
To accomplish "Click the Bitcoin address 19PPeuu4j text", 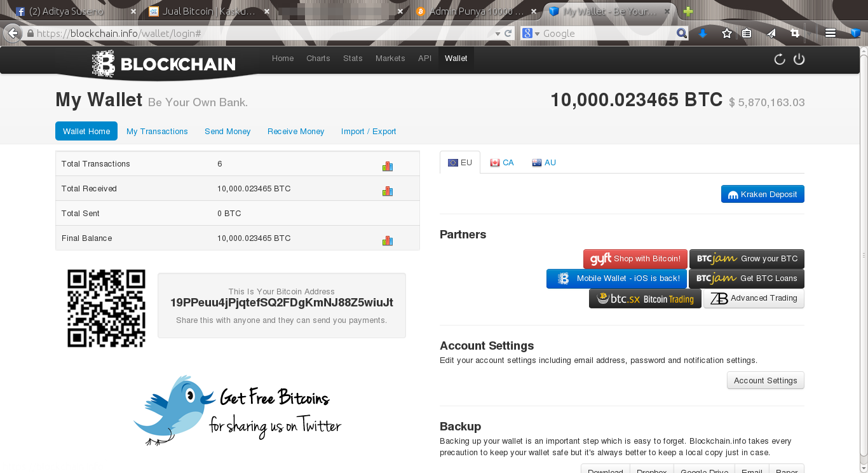I will pyautogui.click(x=281, y=303).
